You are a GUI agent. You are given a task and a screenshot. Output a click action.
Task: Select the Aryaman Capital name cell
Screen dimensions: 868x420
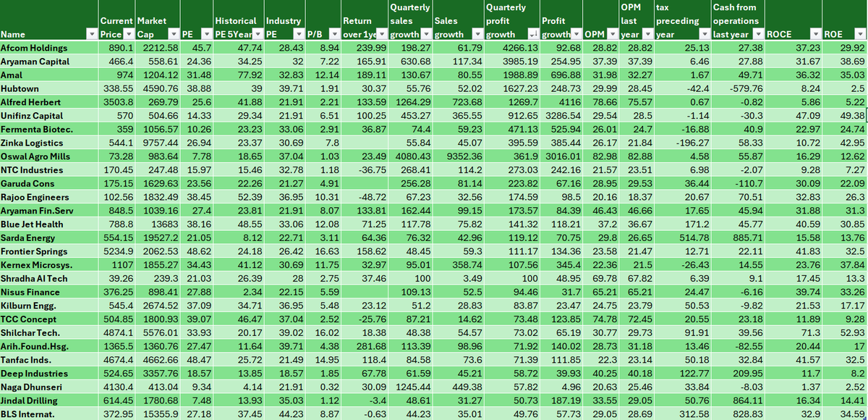[49, 62]
